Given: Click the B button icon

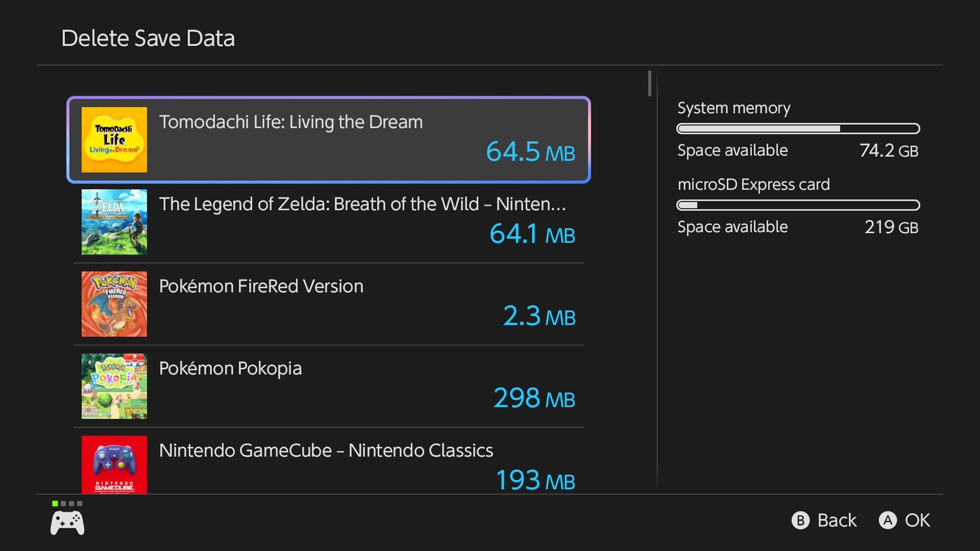Looking at the screenshot, I should coord(800,520).
